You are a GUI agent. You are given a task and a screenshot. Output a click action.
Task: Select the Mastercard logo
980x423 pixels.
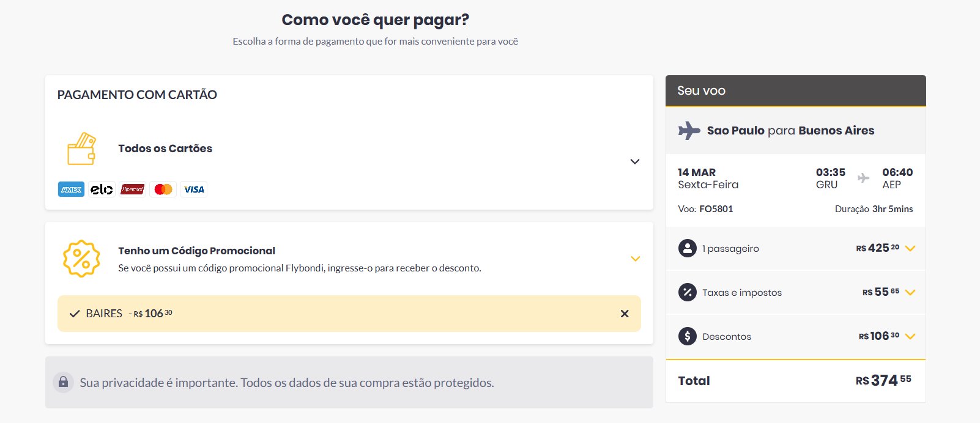pos(163,189)
